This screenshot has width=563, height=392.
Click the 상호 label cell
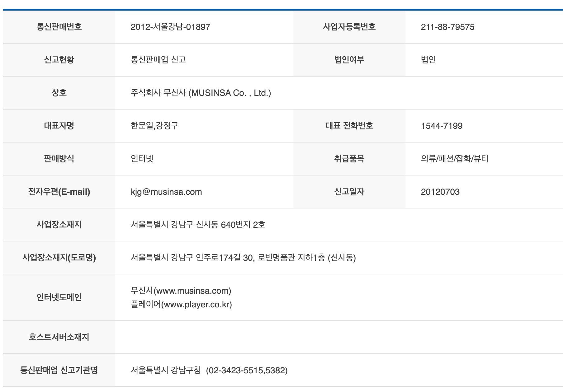[x=59, y=93]
